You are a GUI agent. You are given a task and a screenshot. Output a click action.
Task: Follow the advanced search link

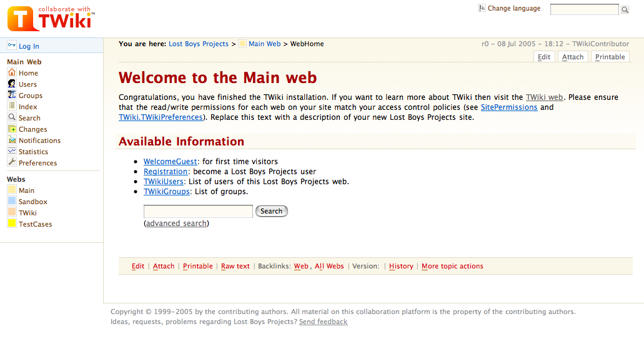[x=176, y=224]
